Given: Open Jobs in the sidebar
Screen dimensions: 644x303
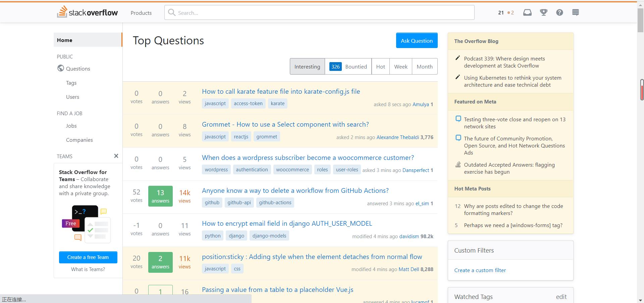Looking at the screenshot, I should click(x=71, y=126).
